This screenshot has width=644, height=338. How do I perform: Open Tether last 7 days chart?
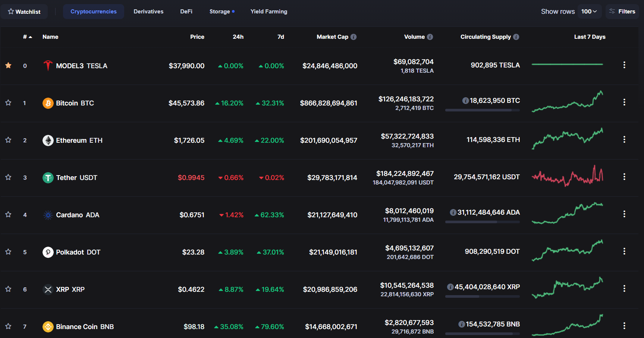tap(567, 176)
